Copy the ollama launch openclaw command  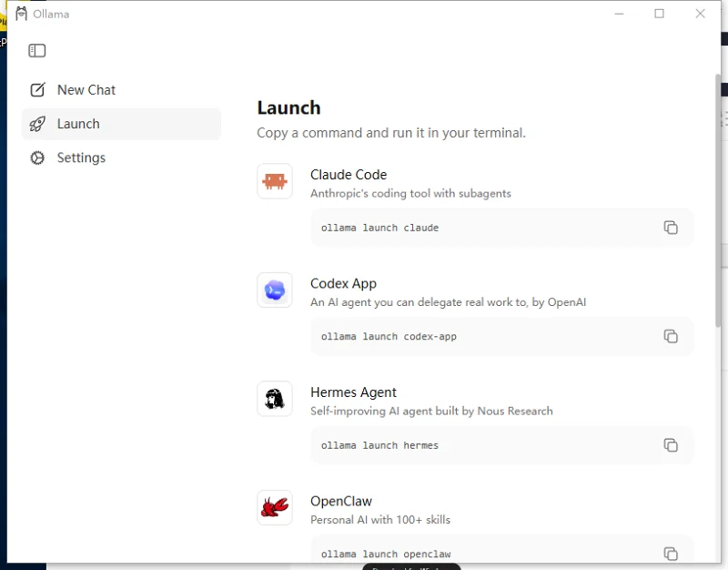coord(671,554)
